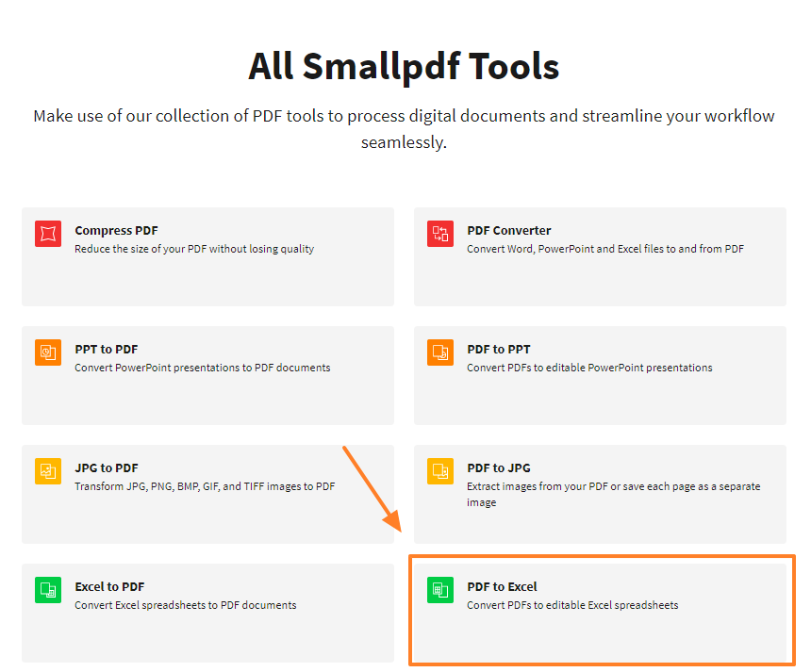Open the PDF to Excel title
The width and height of the screenshot is (811, 672).
[x=502, y=587]
